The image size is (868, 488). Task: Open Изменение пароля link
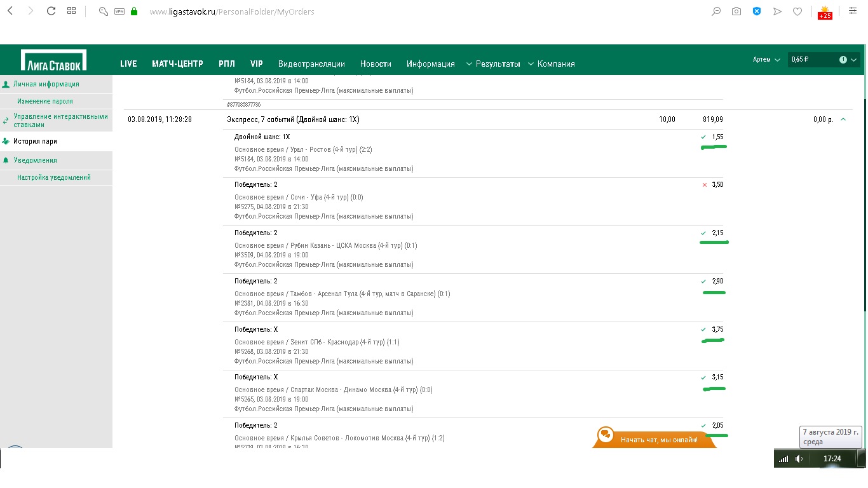click(45, 101)
